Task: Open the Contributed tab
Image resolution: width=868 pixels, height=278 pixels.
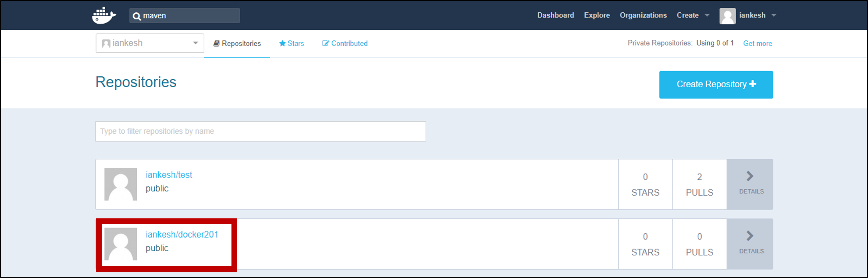Action: tap(345, 43)
